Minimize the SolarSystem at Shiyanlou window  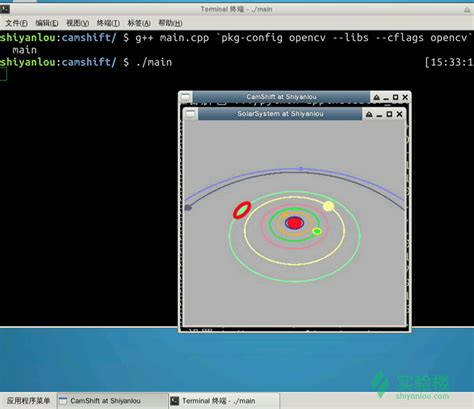[379, 115]
